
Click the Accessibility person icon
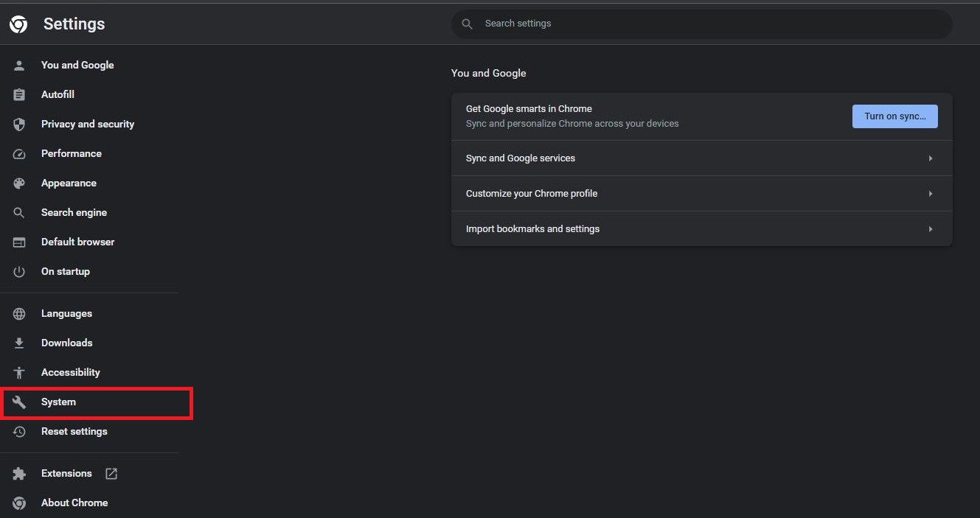point(19,372)
